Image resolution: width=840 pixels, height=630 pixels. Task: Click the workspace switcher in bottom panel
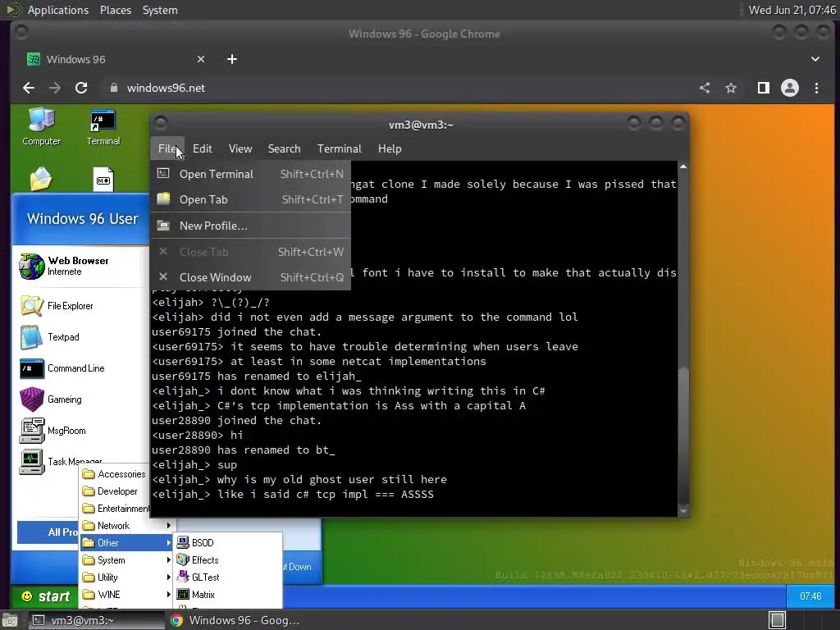pos(777,620)
